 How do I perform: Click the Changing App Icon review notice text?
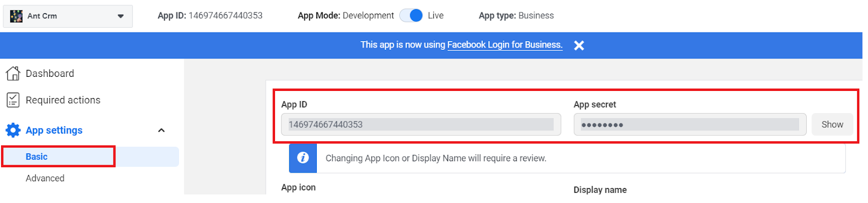pos(436,158)
